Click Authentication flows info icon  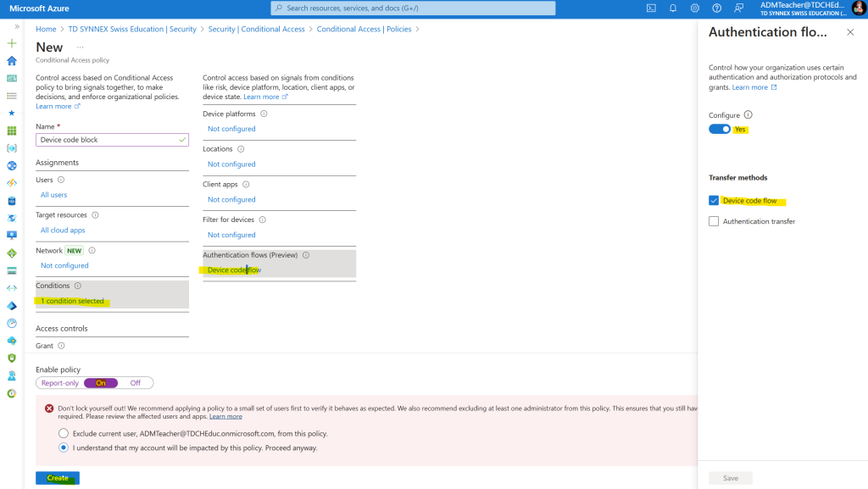(x=306, y=255)
